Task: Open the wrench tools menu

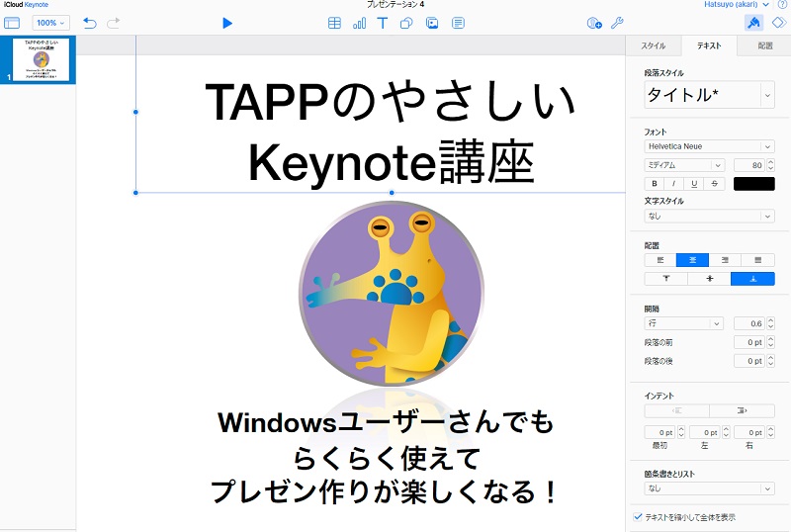Action: (617, 23)
